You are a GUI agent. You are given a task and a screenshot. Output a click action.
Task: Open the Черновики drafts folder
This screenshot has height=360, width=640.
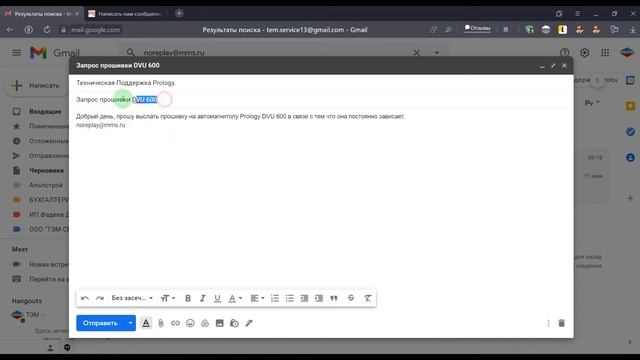[x=46, y=171]
